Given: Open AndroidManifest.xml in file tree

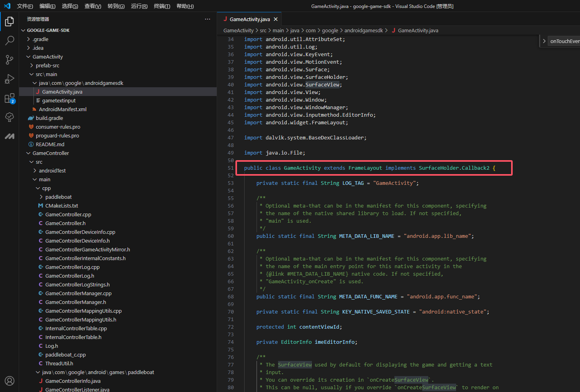Looking at the screenshot, I should tap(63, 110).
